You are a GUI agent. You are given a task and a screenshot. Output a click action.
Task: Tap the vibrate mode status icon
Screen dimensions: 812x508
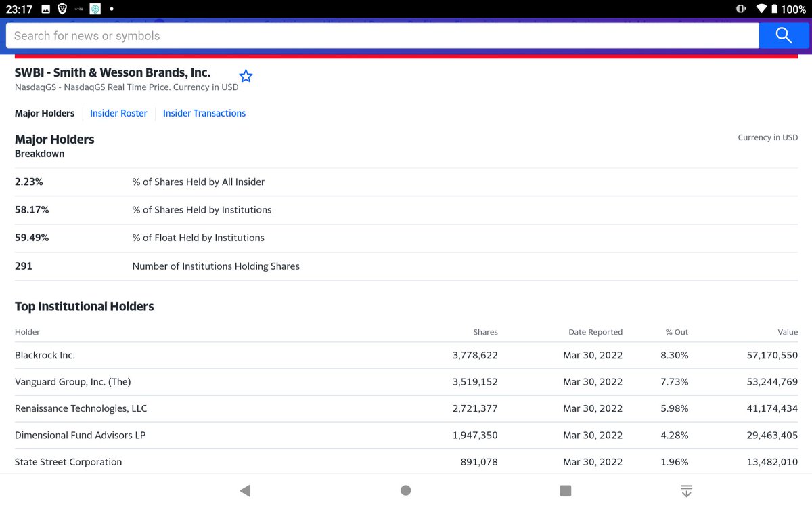(x=740, y=9)
